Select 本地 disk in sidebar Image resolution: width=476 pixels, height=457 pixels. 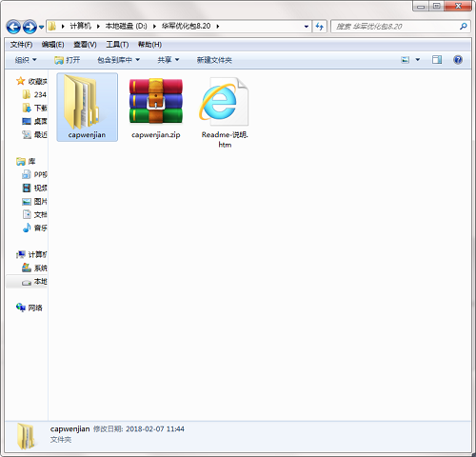(35, 282)
